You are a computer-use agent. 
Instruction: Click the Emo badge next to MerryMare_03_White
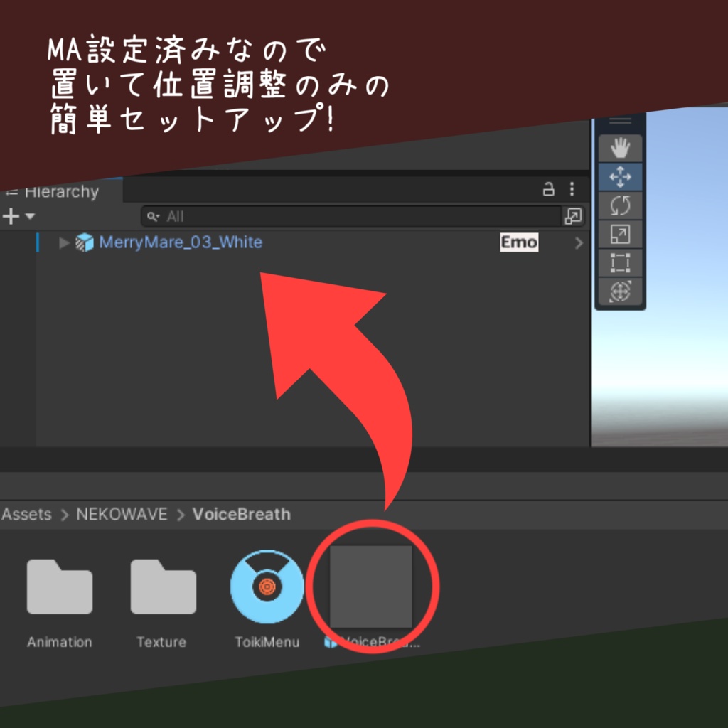click(x=519, y=242)
